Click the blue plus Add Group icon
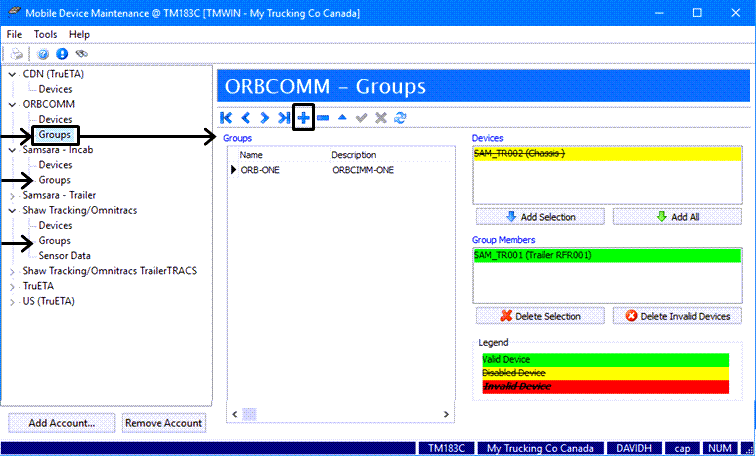The height and width of the screenshot is (456, 756). (x=303, y=118)
